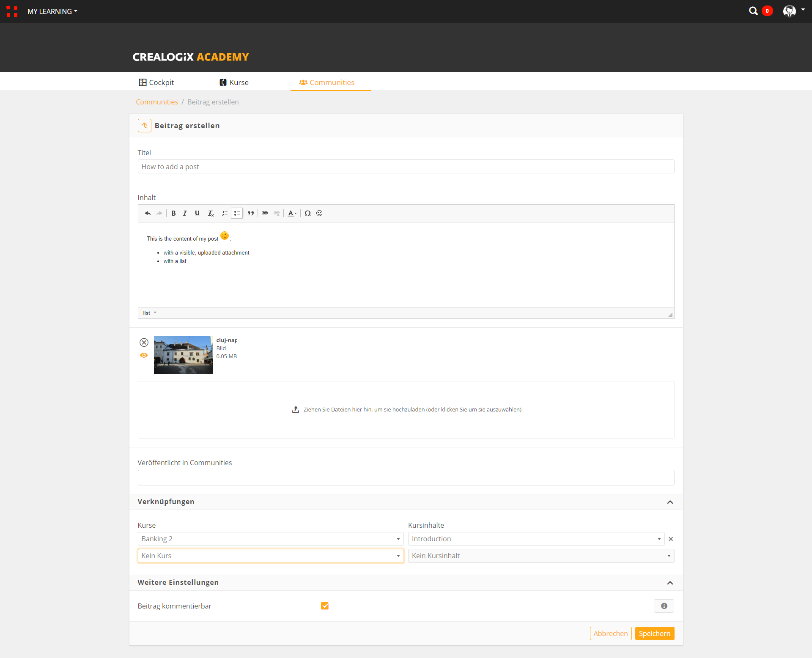Open the Kein Kurs dropdown

tap(270, 556)
